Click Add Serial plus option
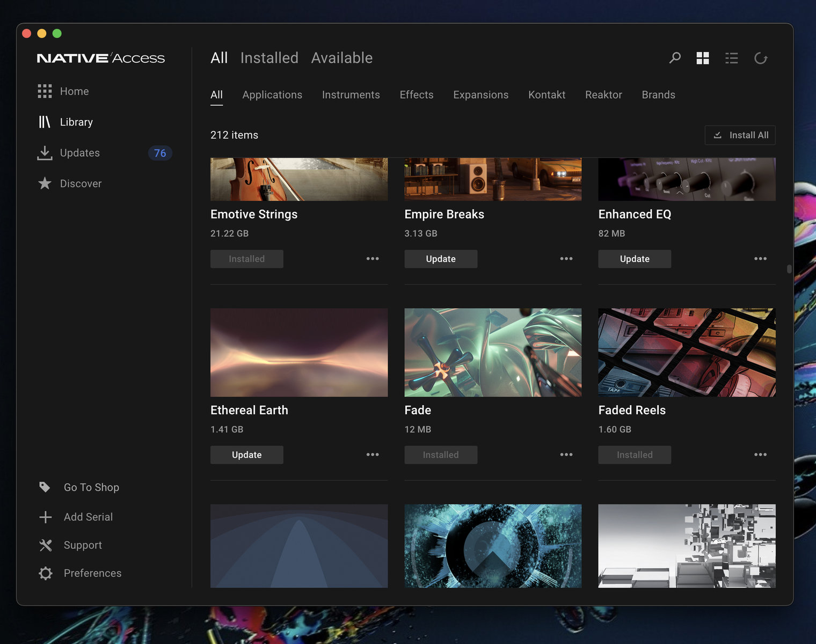The image size is (816, 644). pyautogui.click(x=88, y=517)
